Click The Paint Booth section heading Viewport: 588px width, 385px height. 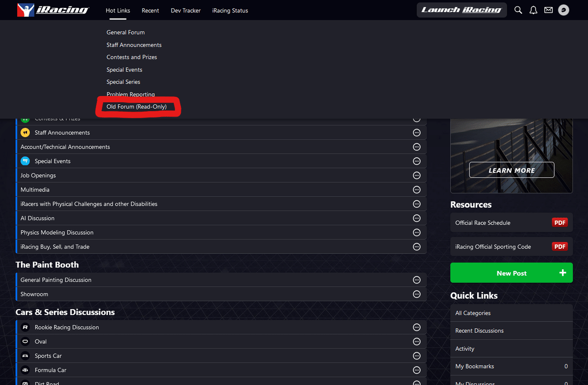coord(47,265)
